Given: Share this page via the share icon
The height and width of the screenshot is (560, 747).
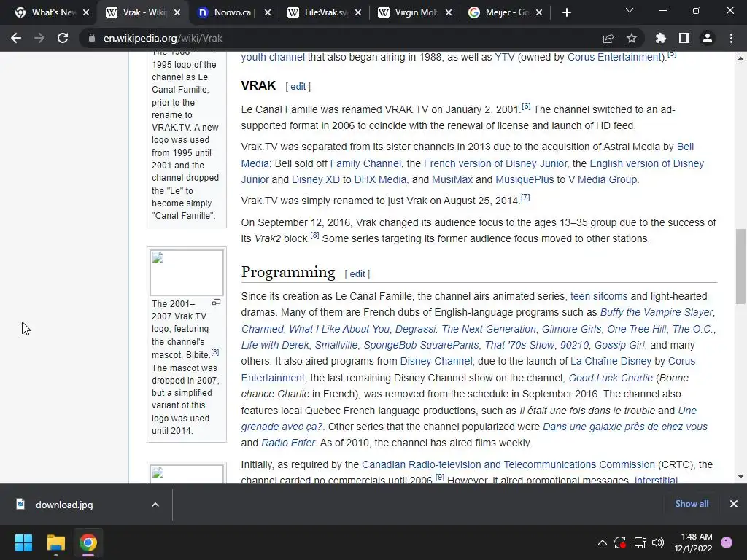Looking at the screenshot, I should 608,38.
